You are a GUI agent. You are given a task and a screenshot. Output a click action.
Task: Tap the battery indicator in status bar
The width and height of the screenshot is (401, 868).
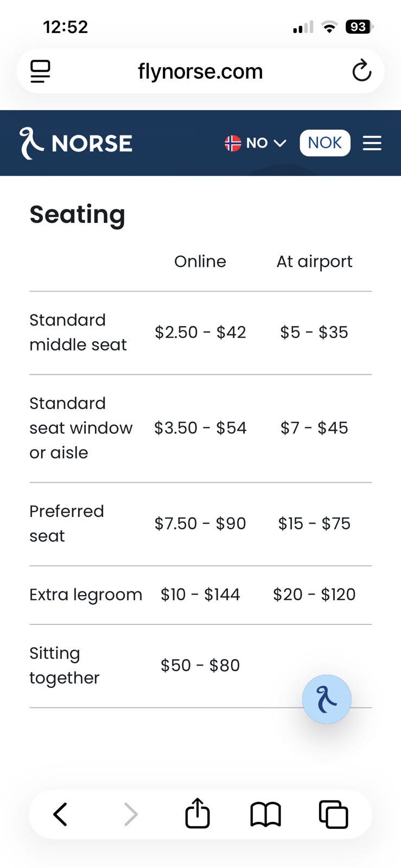359,27
